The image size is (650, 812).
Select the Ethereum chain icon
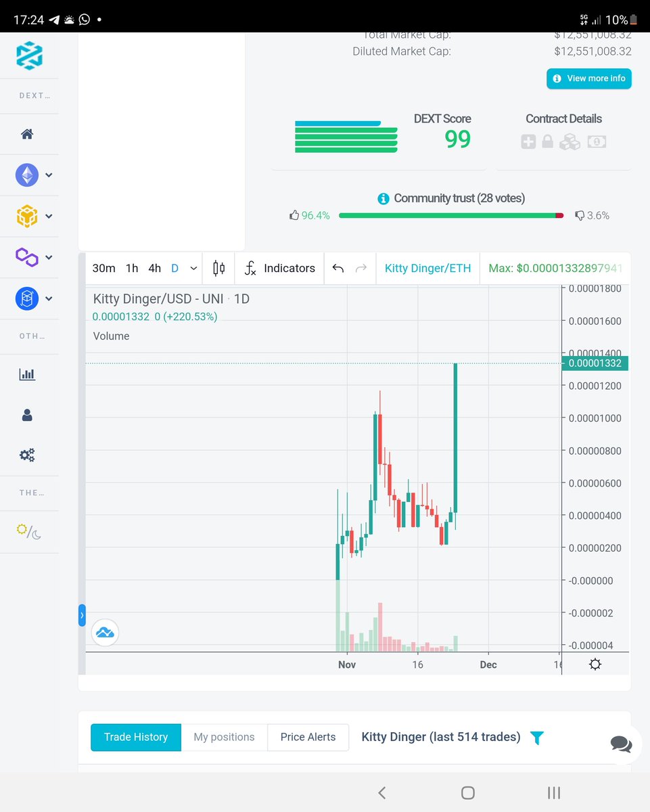click(x=27, y=175)
